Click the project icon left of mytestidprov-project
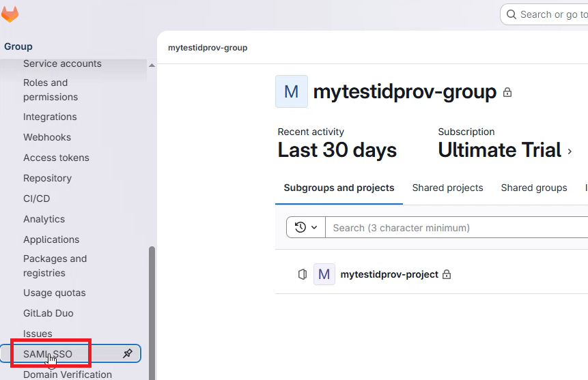The width and height of the screenshot is (588, 380). point(303,274)
